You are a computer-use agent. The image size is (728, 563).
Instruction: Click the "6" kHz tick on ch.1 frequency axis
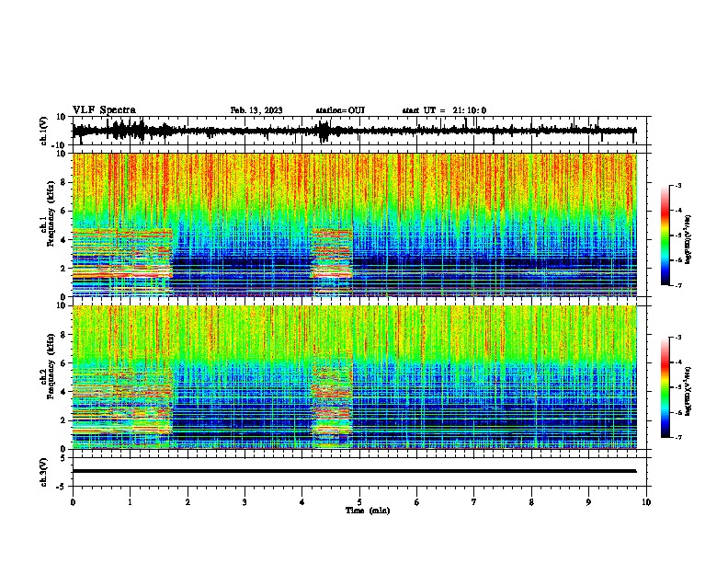point(63,212)
